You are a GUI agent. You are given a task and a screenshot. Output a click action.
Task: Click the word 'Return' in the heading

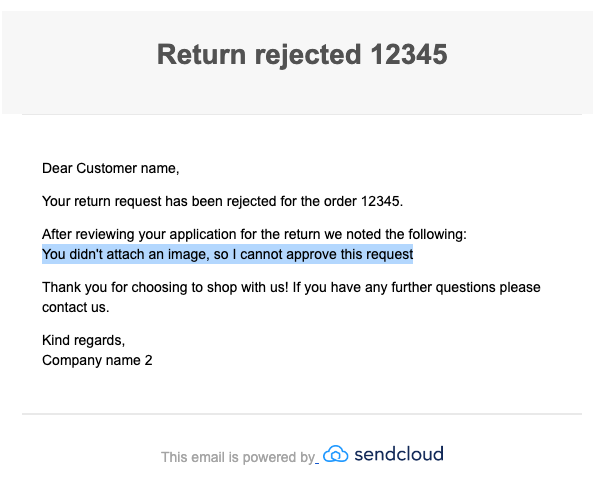pos(202,54)
